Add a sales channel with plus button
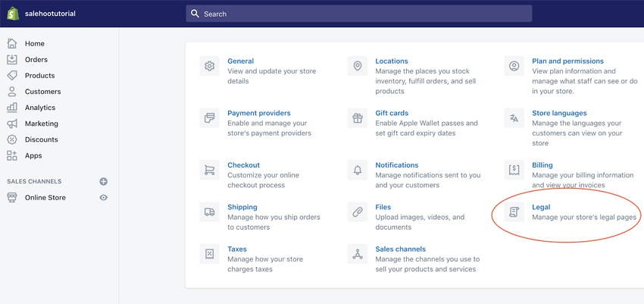The width and height of the screenshot is (644, 304). coord(104,182)
